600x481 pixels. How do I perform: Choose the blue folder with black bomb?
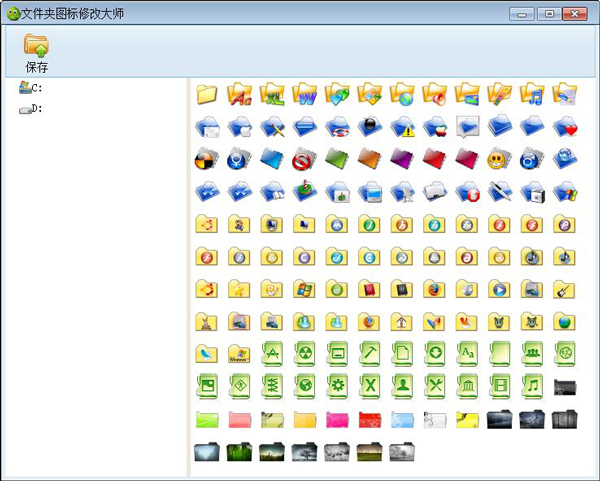[369, 126]
